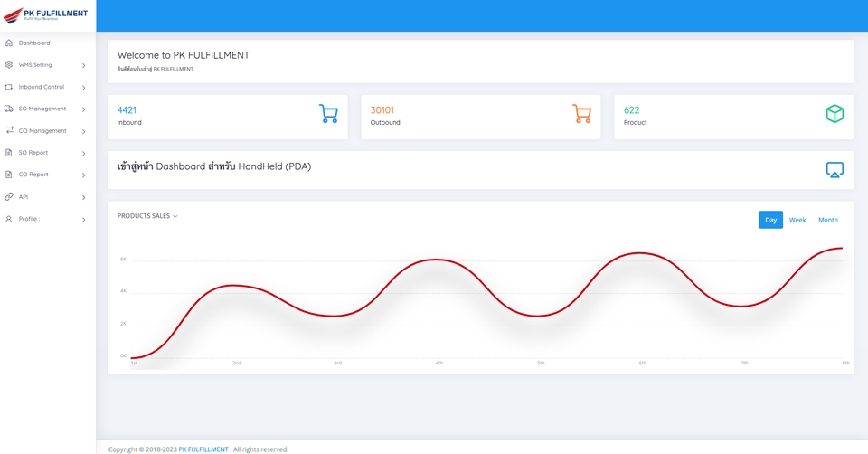The height and width of the screenshot is (454, 868).
Task: Click the Welcome to PK FULFILLMENT heading
Action: click(184, 55)
